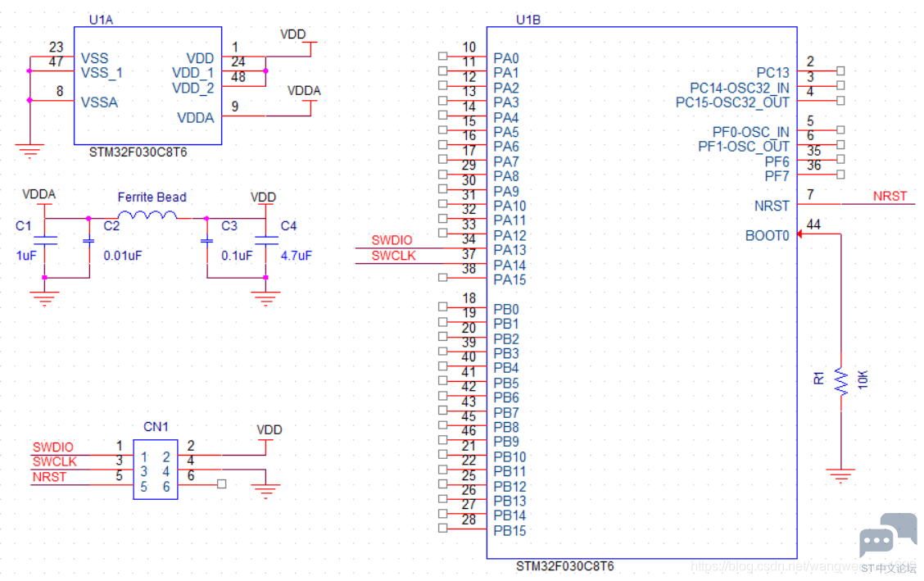Click the 10K resistor value

863,379
